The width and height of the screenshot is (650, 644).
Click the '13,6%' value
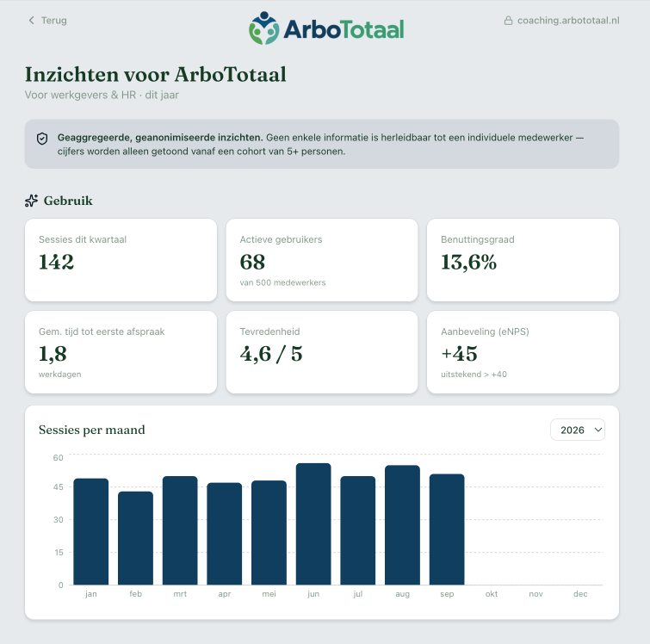pos(468,262)
